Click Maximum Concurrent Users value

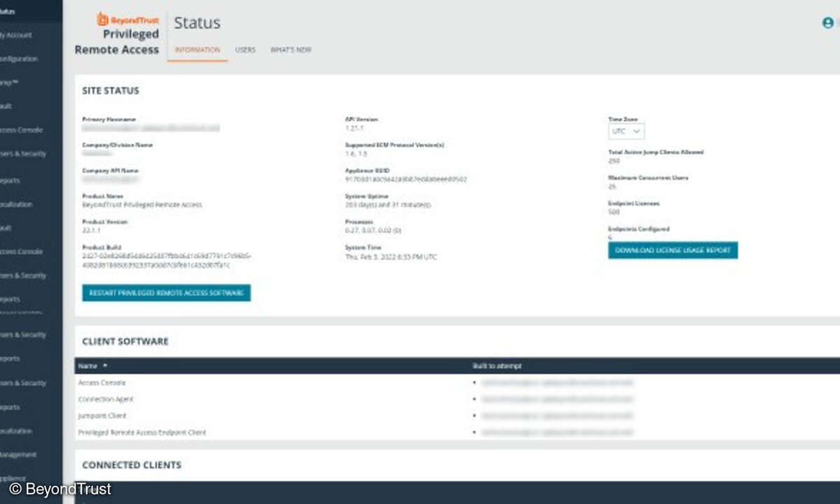(x=612, y=186)
